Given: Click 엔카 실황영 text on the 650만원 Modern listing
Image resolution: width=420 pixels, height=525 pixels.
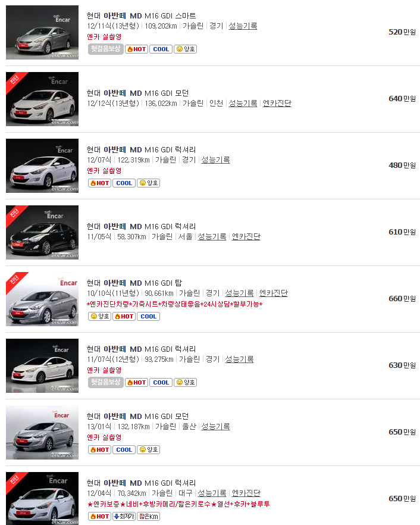Looking at the screenshot, I should click(103, 438).
